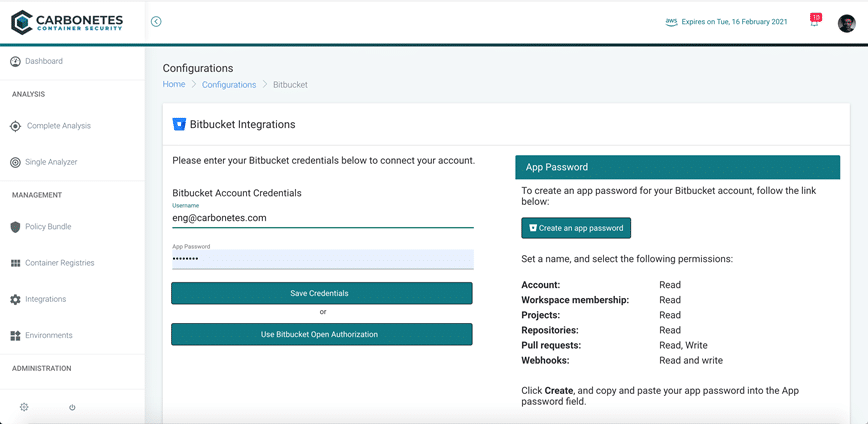Open Dashboard from the sidebar

[44, 61]
